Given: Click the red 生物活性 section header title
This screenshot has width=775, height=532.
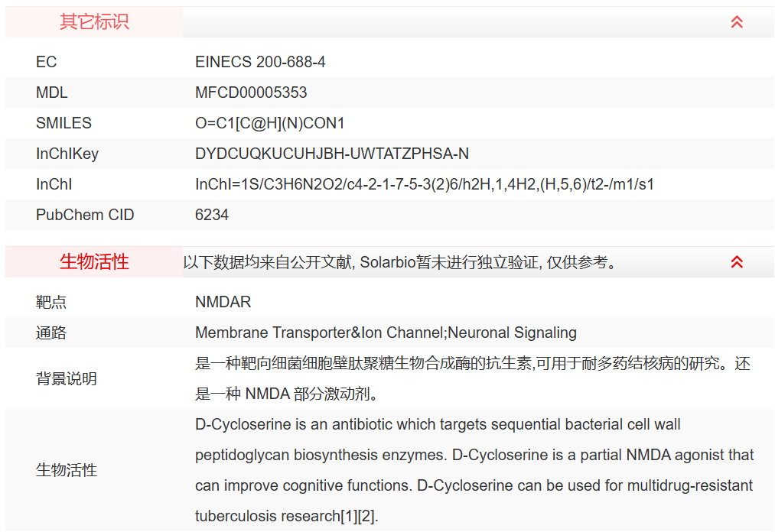Looking at the screenshot, I should coord(94,262).
